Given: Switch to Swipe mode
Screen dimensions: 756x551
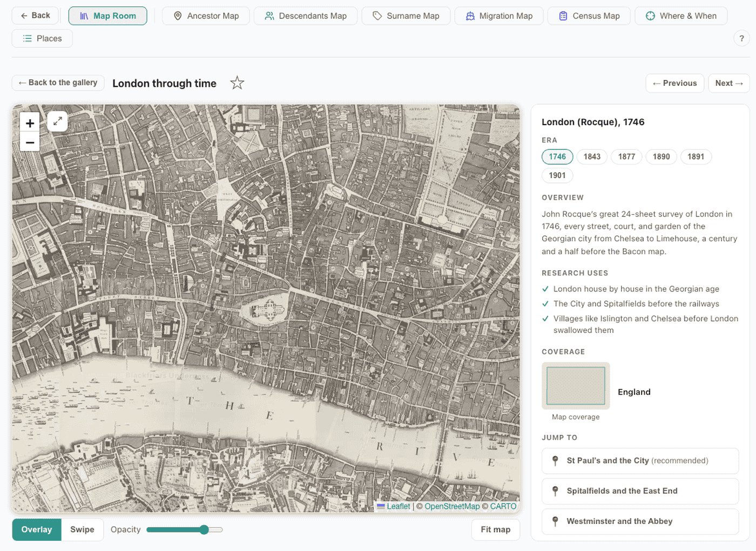Looking at the screenshot, I should coord(82,529).
